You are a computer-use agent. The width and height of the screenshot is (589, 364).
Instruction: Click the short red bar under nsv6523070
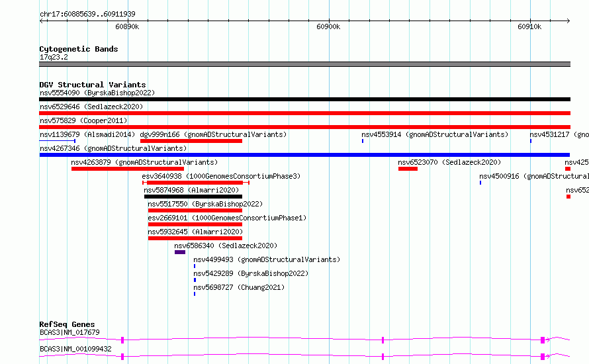[408, 169]
